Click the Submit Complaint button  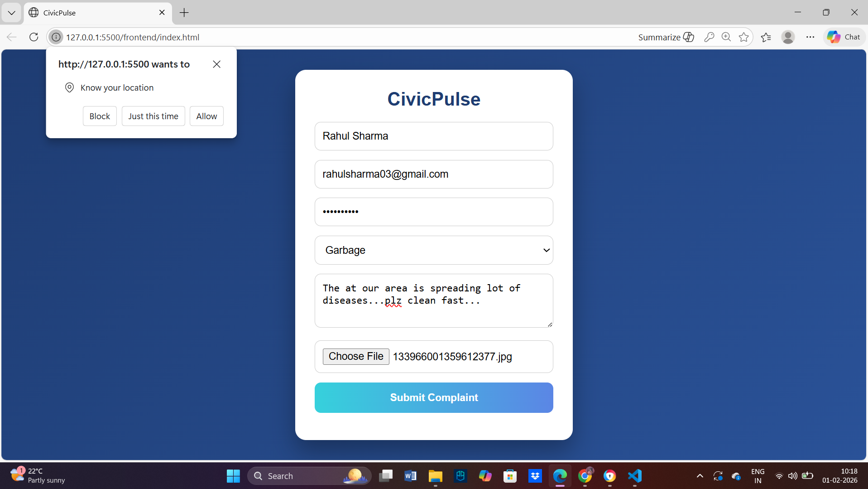click(x=433, y=397)
